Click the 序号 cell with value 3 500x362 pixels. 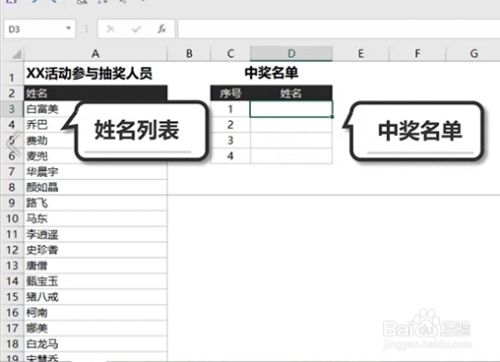tap(230, 140)
